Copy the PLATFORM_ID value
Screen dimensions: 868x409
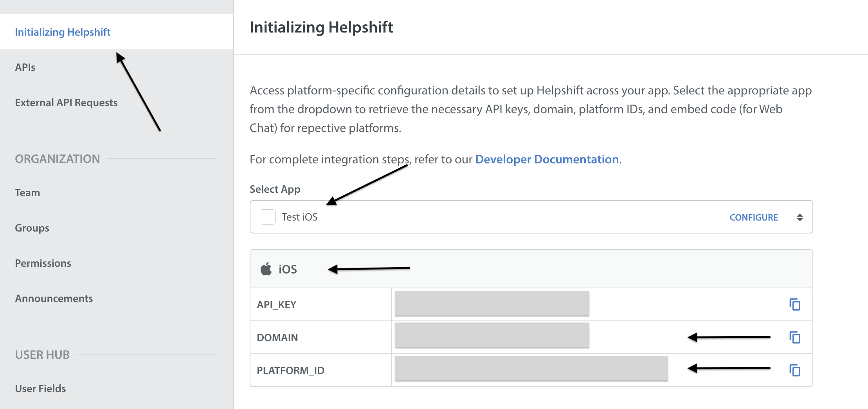click(794, 370)
